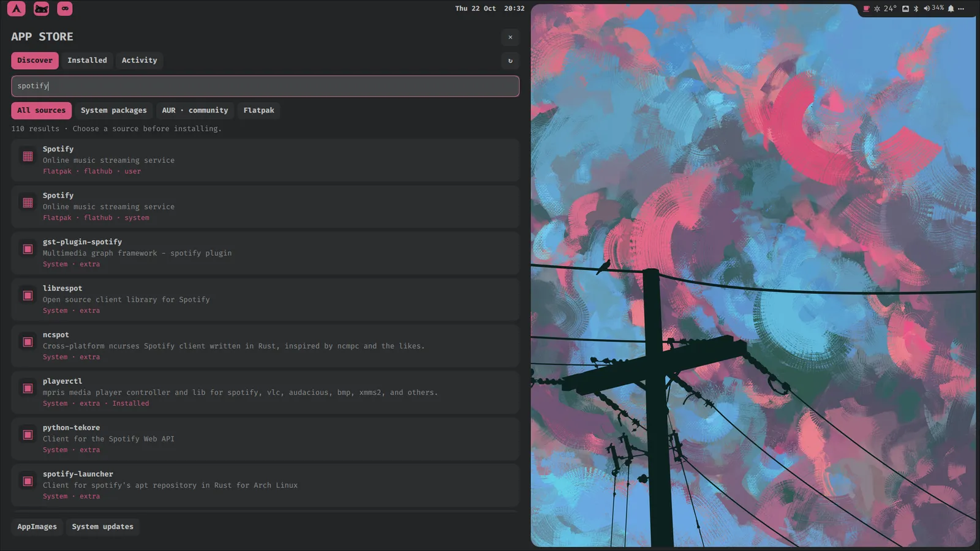Click the cat face icon in top bar
Viewport: 980px width, 551px height.
41,9
